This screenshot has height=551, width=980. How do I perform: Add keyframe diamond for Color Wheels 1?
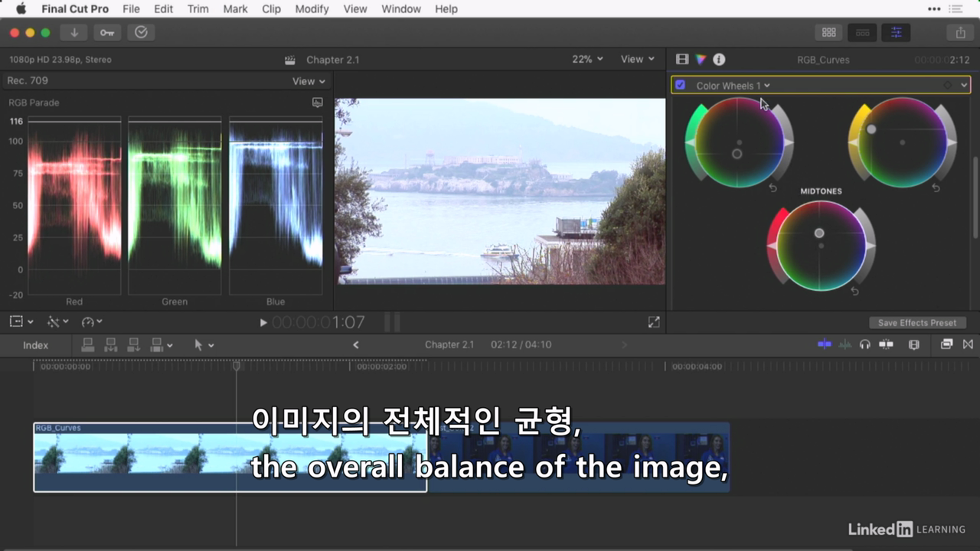coord(948,86)
